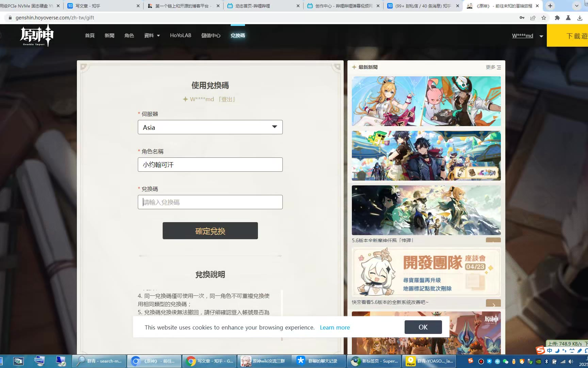Screen dimensions: 588x368
Task: Click the Genshin Impact logo
Action: [x=37, y=35]
